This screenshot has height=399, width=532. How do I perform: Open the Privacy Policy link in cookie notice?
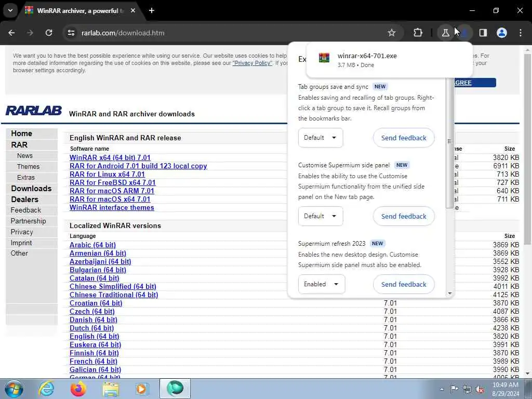coord(252,63)
